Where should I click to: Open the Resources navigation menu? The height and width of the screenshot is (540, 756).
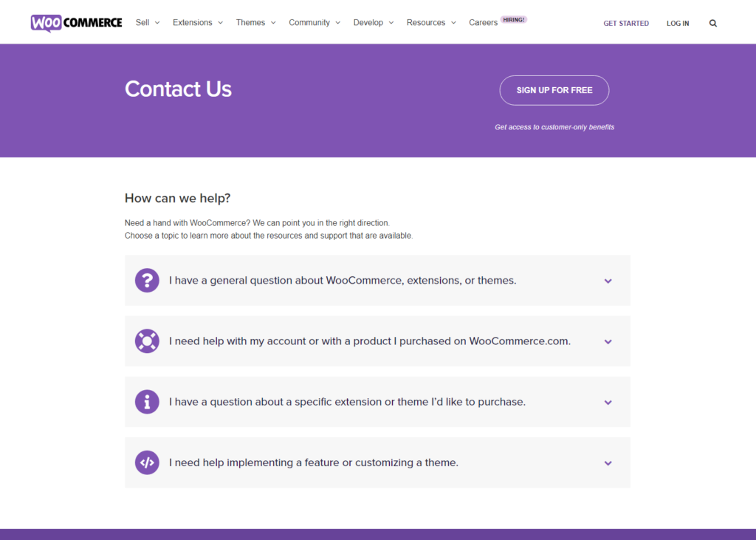431,23
